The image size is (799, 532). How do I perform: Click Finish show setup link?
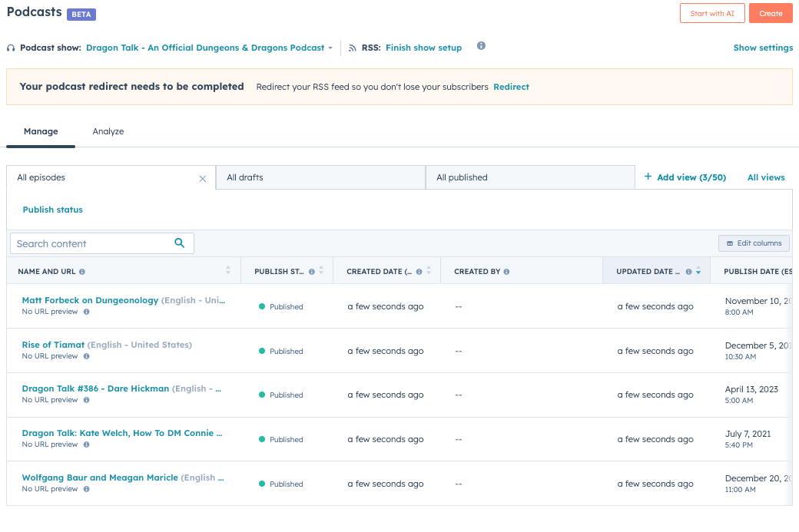coord(423,48)
